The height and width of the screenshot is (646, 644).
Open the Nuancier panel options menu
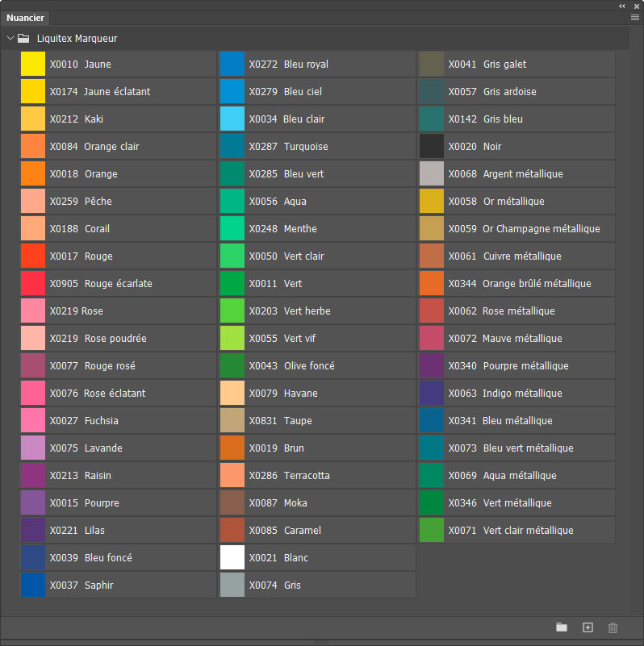coord(634,17)
